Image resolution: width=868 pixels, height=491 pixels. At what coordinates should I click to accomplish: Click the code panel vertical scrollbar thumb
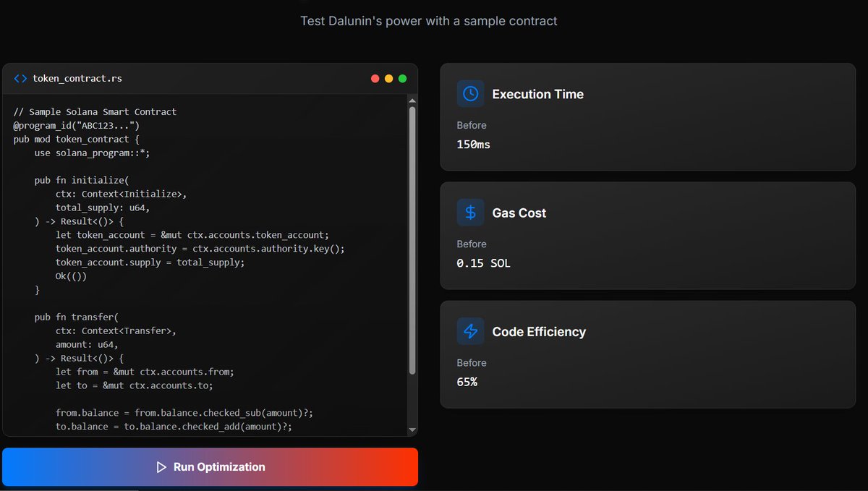pos(412,241)
